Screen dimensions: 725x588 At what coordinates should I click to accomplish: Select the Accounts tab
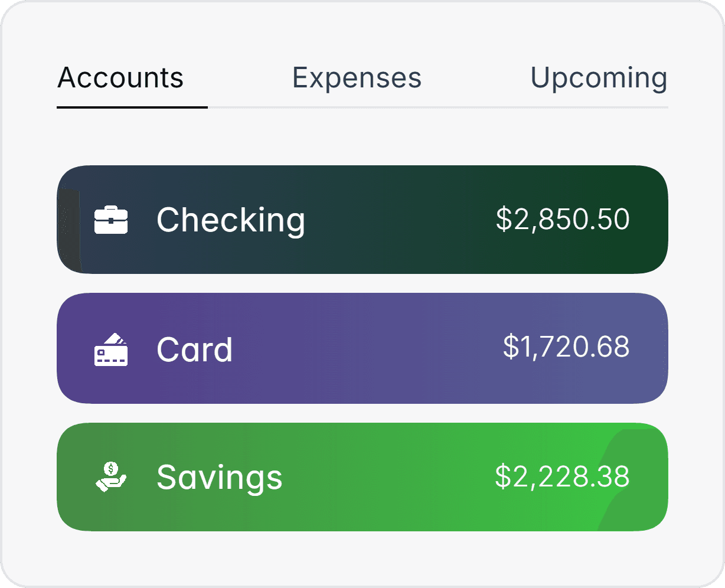click(120, 77)
